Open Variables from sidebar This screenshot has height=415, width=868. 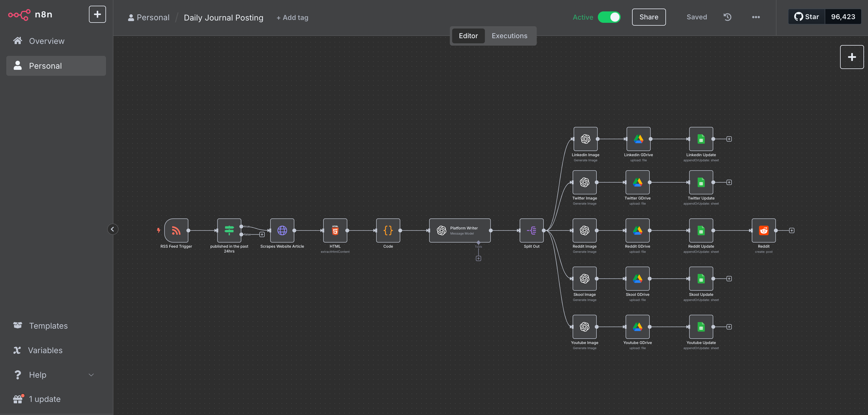click(56, 350)
